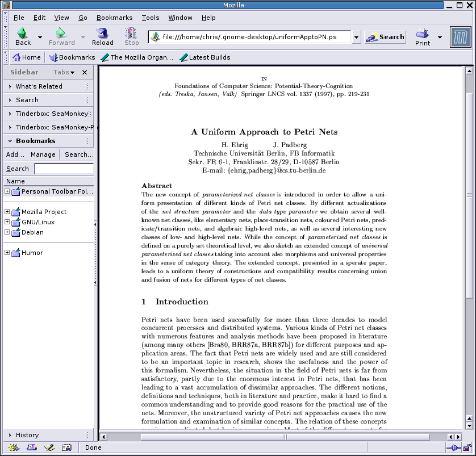The image size is (476, 456).
Task: Toggle the online/offline connection icon
Action: 453,447
